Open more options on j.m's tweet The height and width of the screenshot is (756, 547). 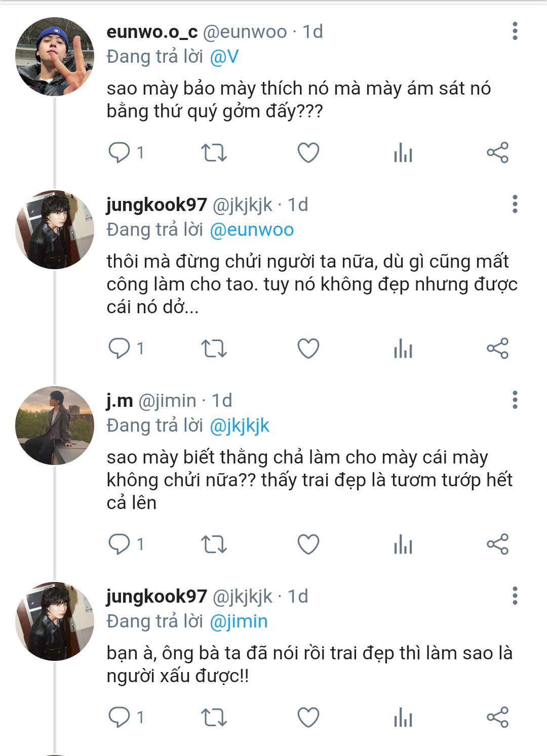515,400
